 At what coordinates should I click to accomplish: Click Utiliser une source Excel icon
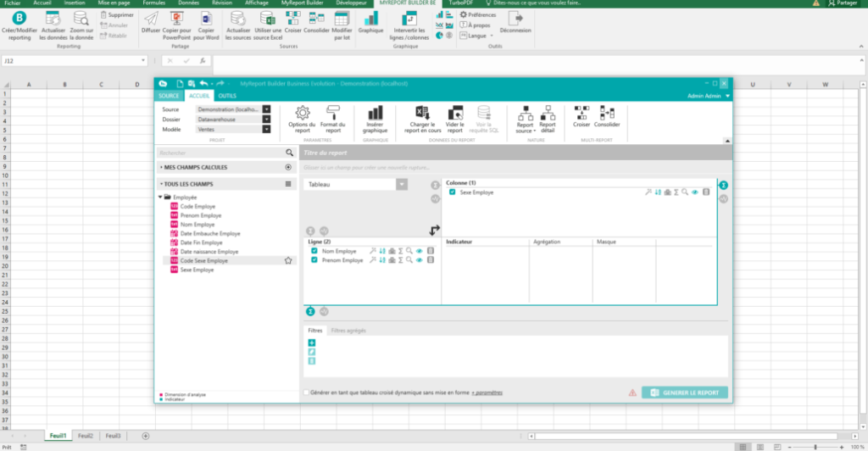pos(267,26)
